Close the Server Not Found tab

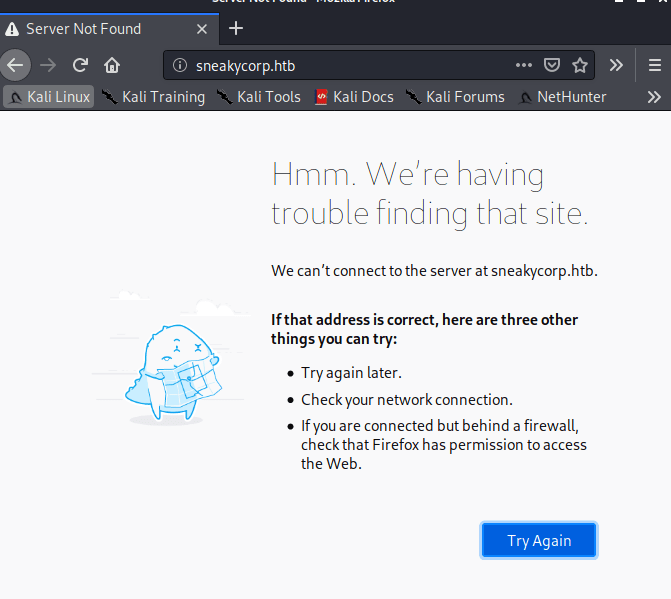(x=202, y=29)
